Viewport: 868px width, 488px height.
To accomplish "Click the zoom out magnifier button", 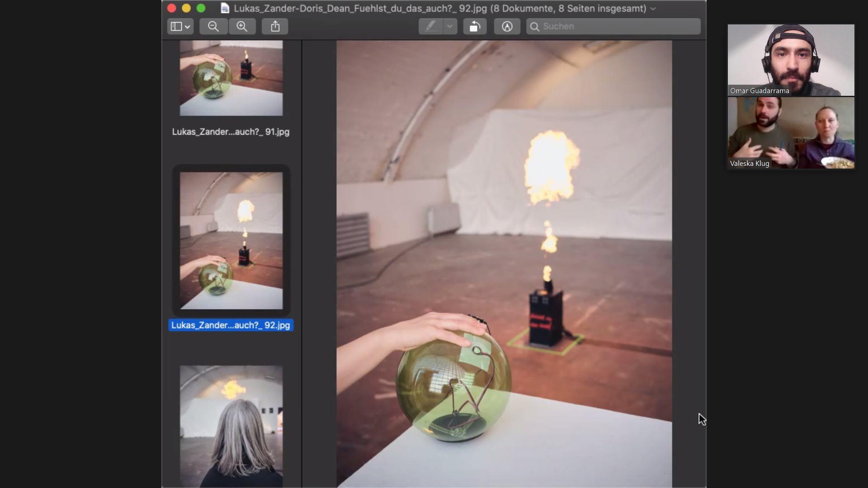I will tap(213, 27).
